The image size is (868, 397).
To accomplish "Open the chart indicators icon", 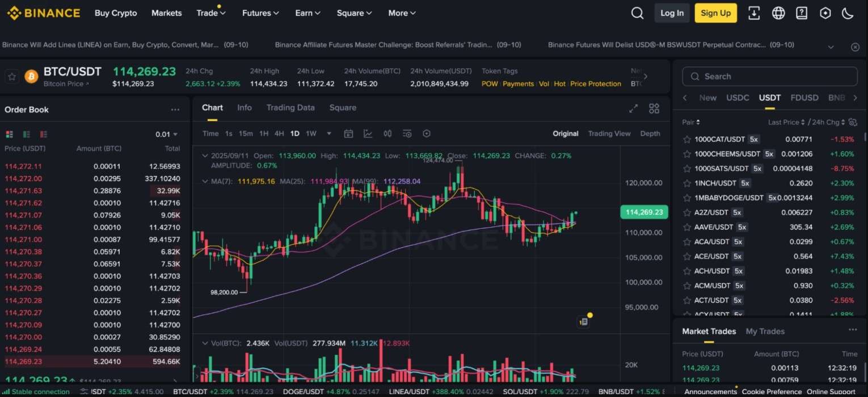I will click(x=368, y=133).
